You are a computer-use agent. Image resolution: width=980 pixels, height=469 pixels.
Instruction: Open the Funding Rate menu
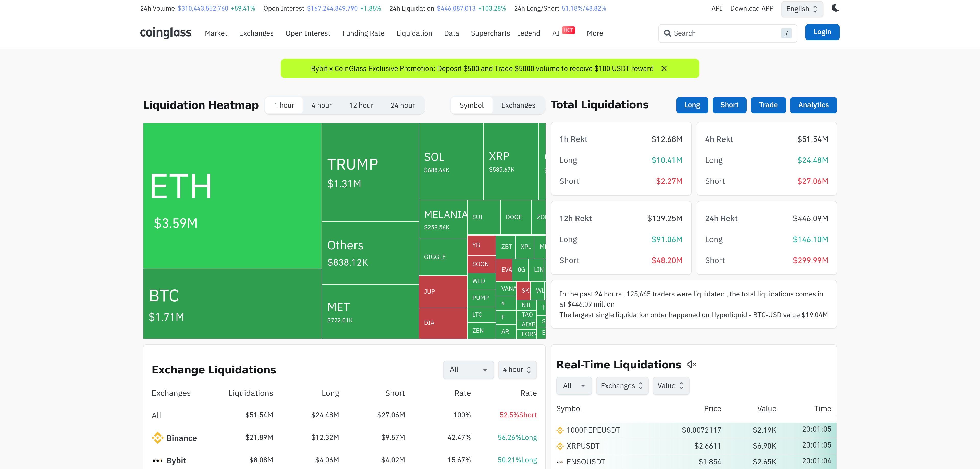(x=363, y=33)
